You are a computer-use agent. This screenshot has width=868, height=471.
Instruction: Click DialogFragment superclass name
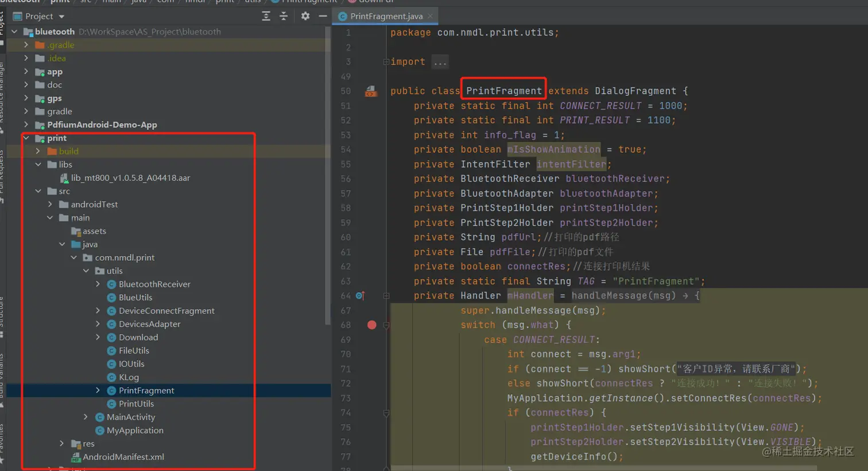(635, 91)
